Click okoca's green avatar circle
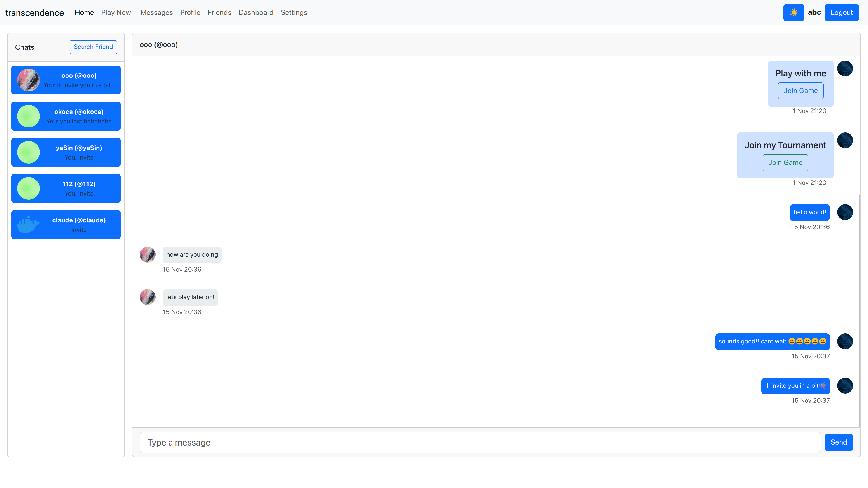The image size is (868, 488). point(28,116)
